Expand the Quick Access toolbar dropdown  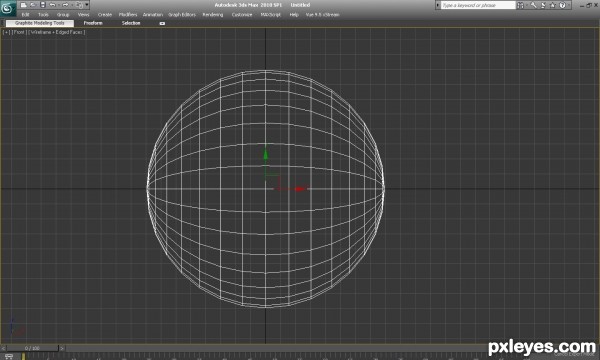(87, 5)
